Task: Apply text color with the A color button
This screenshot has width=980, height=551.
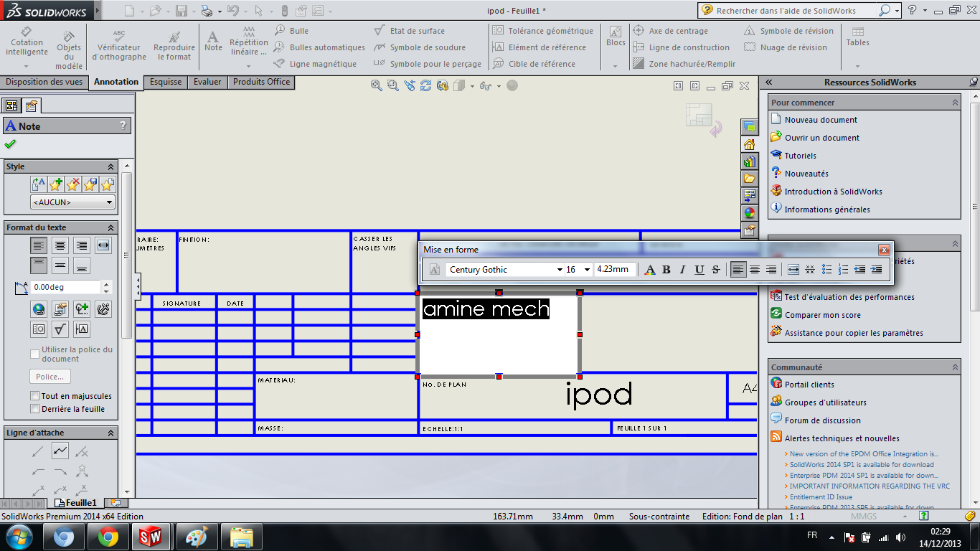Action: click(x=649, y=269)
